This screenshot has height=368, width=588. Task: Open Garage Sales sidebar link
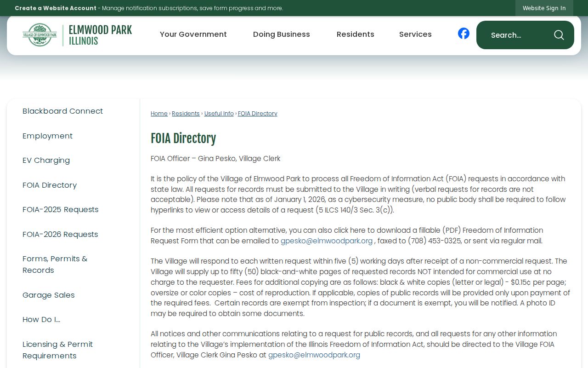(x=49, y=295)
